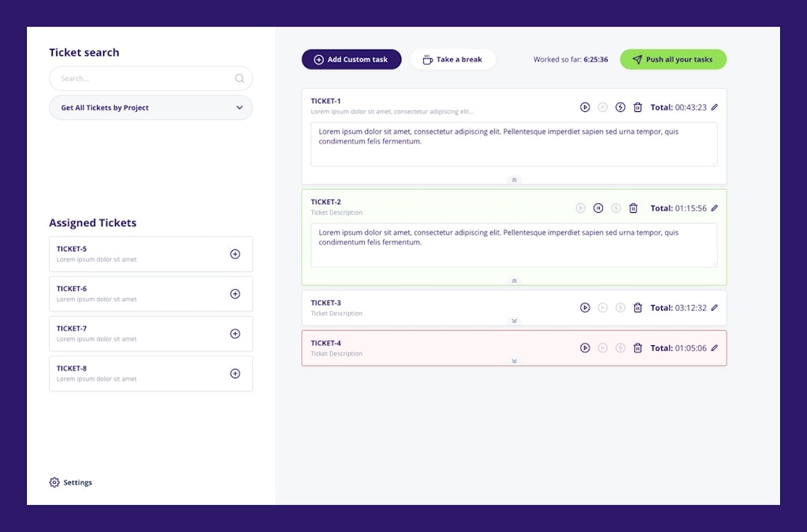Click Add Custom task button
This screenshot has width=807, height=532.
(351, 59)
